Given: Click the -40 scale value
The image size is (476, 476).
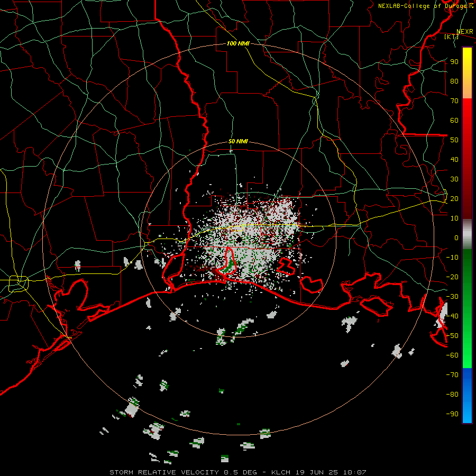Looking at the screenshot, I should [x=452, y=316].
